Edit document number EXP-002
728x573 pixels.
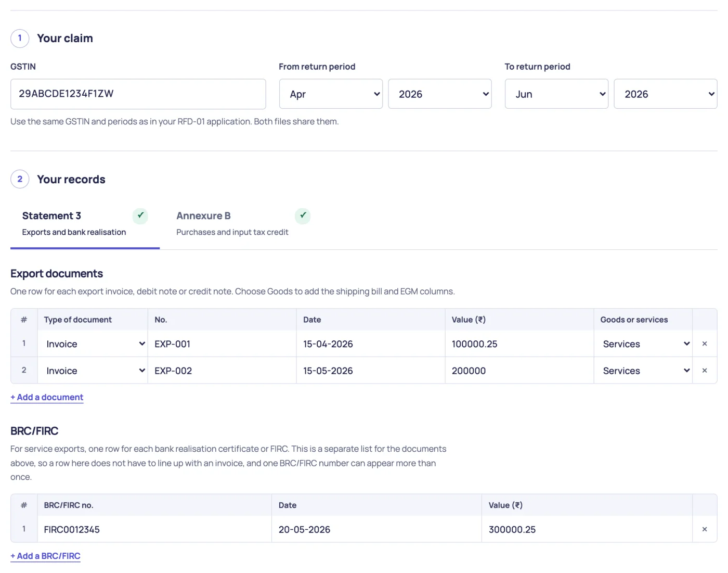click(222, 371)
